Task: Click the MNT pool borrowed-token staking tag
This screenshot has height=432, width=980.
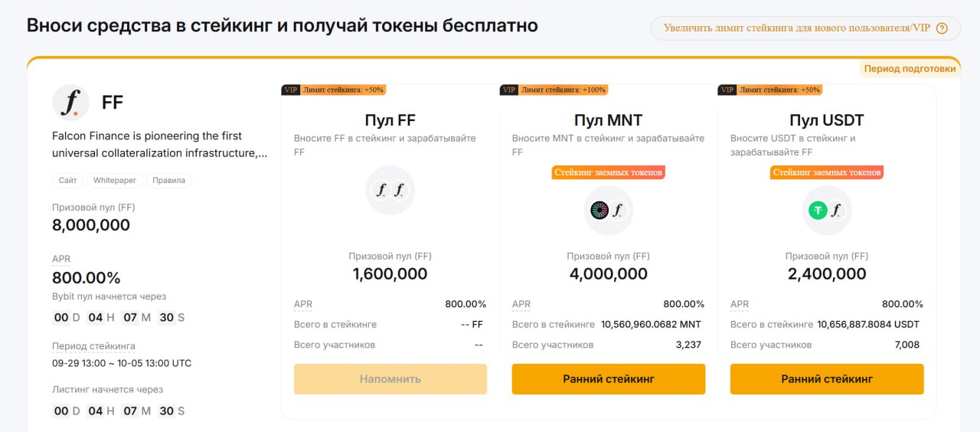Action: pos(609,172)
